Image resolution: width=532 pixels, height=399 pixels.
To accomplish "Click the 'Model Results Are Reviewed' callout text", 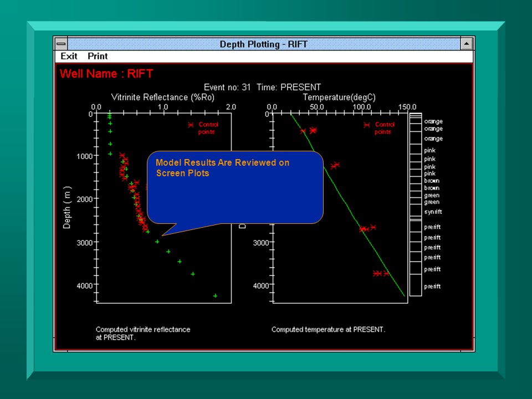I will [x=222, y=167].
